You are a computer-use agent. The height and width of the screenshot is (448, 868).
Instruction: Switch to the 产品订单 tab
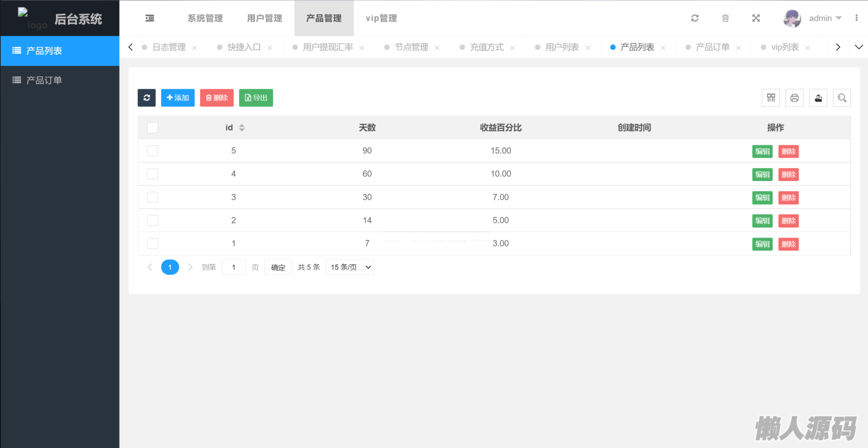pos(712,47)
